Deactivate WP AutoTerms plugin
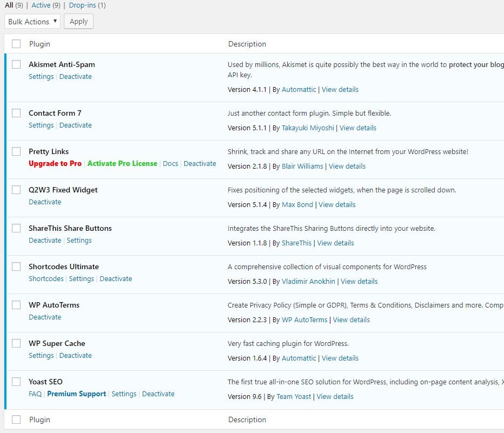This screenshot has width=504, height=433. tap(45, 317)
